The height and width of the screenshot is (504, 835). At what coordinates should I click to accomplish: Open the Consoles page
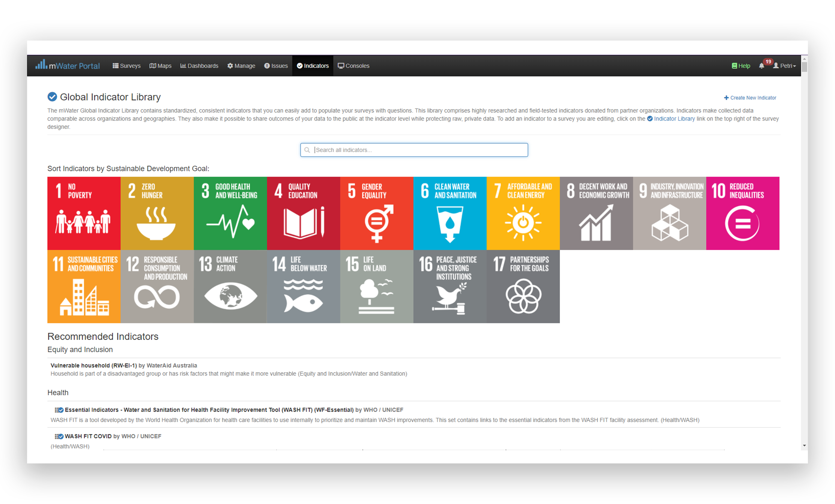coord(354,66)
